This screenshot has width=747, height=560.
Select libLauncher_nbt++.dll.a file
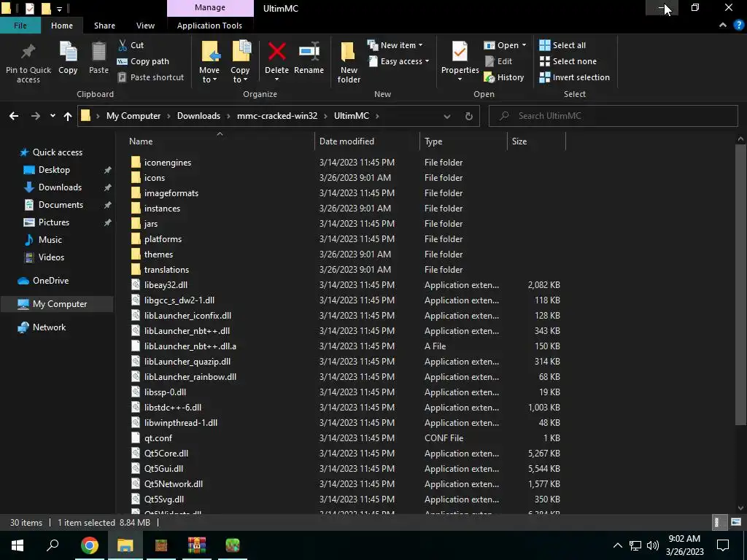(190, 346)
